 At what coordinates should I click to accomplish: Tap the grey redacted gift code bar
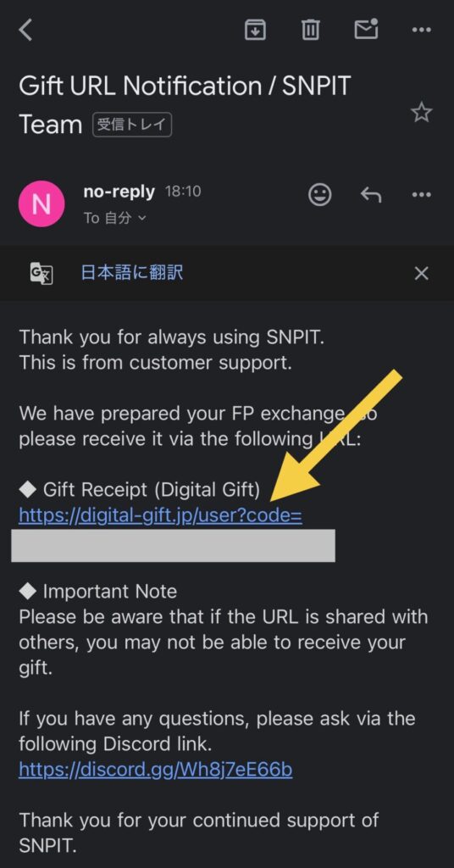pyautogui.click(x=173, y=545)
